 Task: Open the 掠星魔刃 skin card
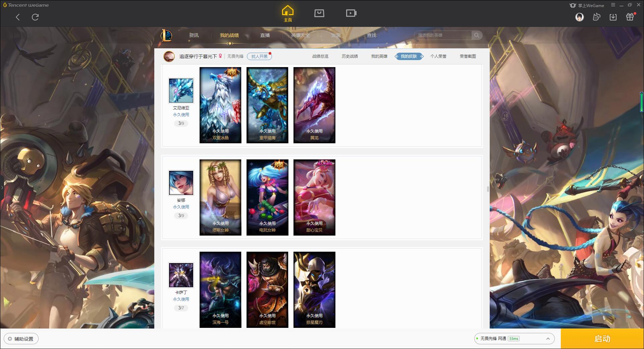tap(314, 290)
